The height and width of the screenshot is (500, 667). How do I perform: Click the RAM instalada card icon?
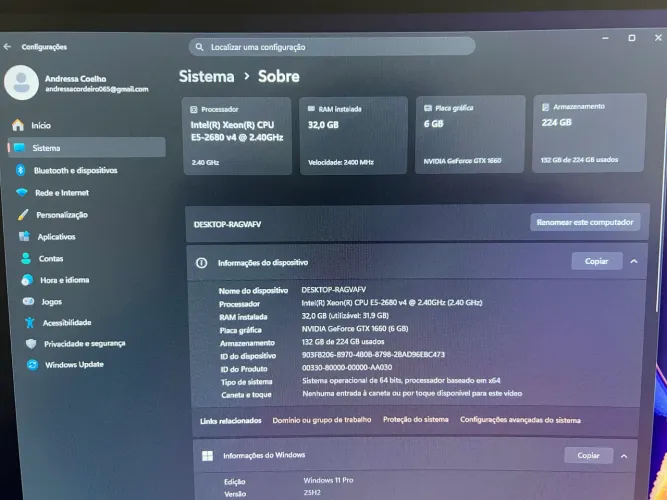(311, 109)
